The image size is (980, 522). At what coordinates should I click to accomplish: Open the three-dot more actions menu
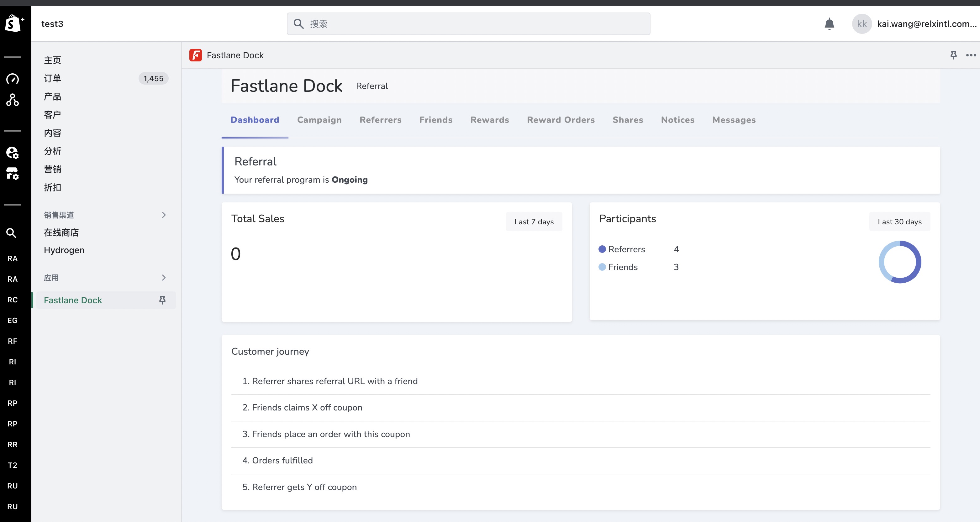pyautogui.click(x=971, y=55)
